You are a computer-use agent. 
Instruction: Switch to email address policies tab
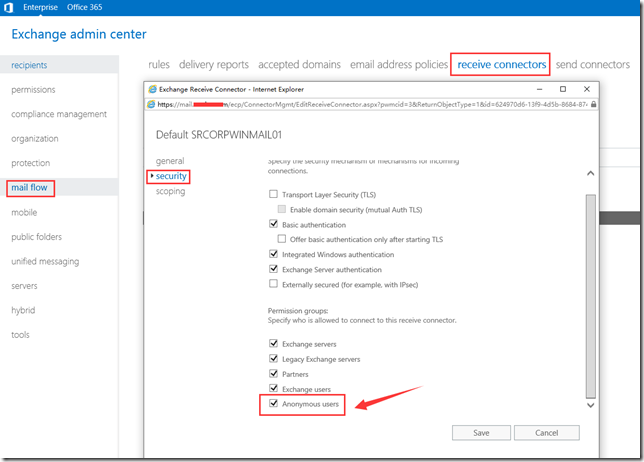tap(399, 64)
